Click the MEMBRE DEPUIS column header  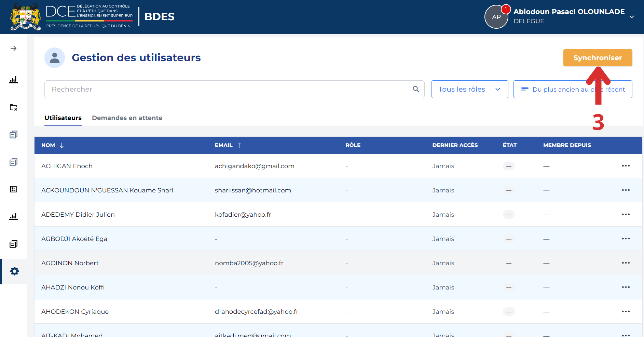[x=567, y=145]
